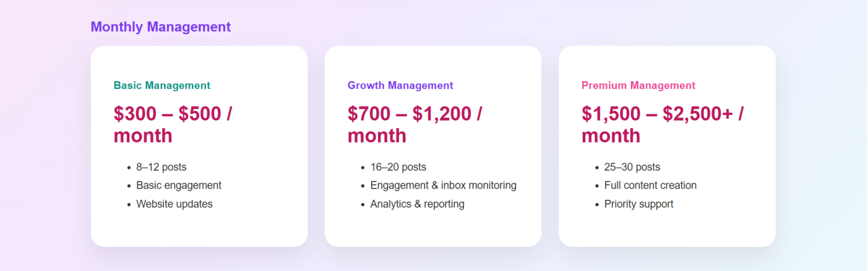Click the Monthly Management section heading
Screen dimensions: 868x271
click(161, 27)
